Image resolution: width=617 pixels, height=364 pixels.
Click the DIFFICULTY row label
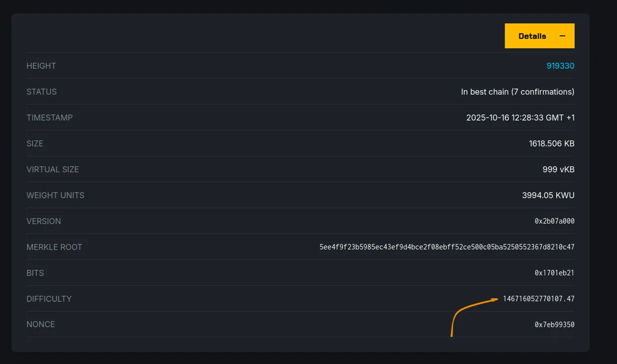coord(49,299)
